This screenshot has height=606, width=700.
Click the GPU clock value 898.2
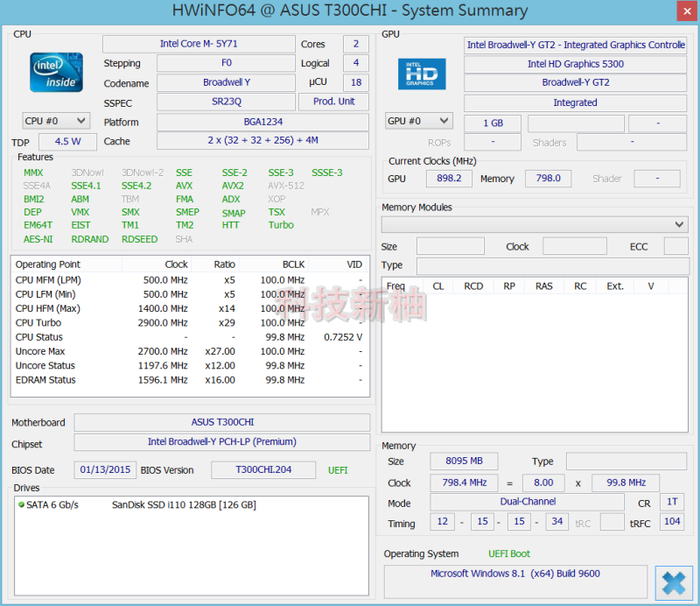[449, 179]
